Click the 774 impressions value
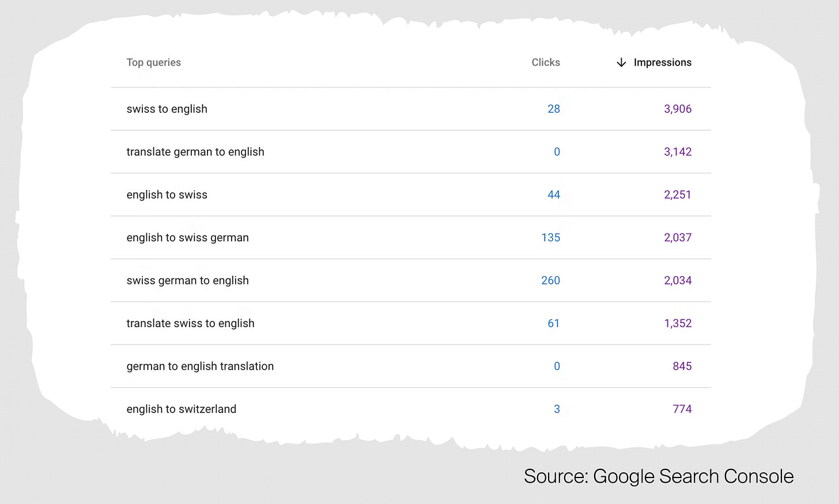The image size is (839, 504). [x=682, y=409]
